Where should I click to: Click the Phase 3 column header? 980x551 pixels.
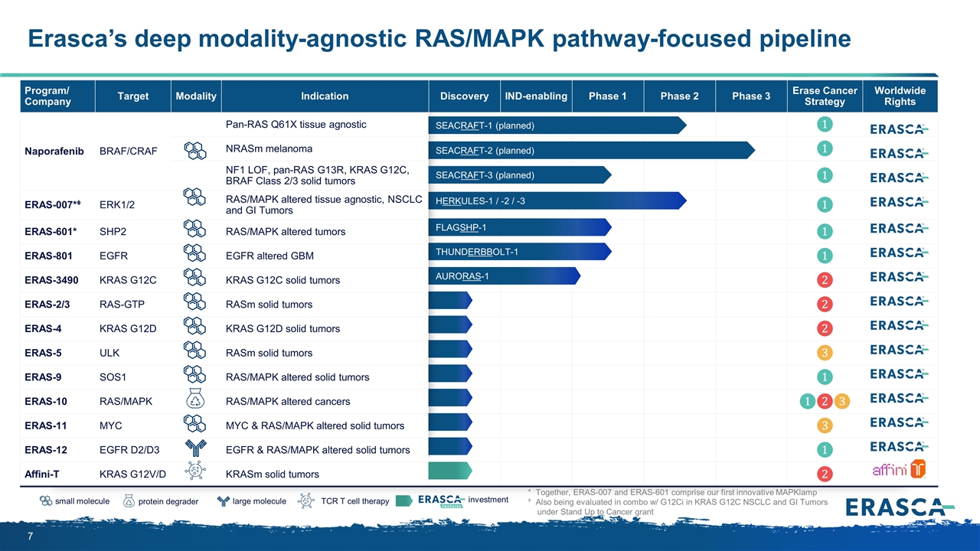click(x=751, y=96)
